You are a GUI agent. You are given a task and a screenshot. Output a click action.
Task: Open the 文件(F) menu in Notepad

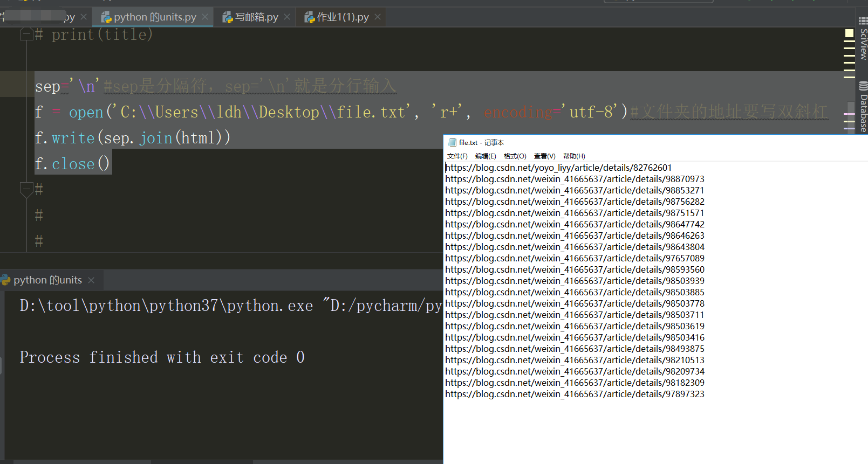pos(457,156)
